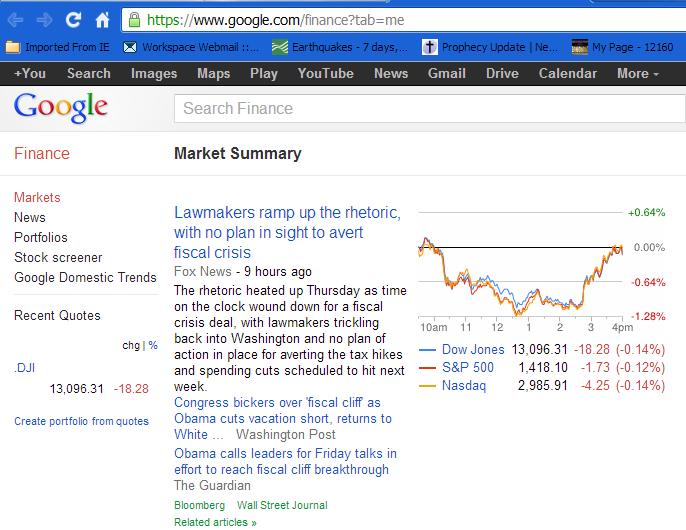
Task: Open the Stock screener sidebar item
Action: click(58, 257)
